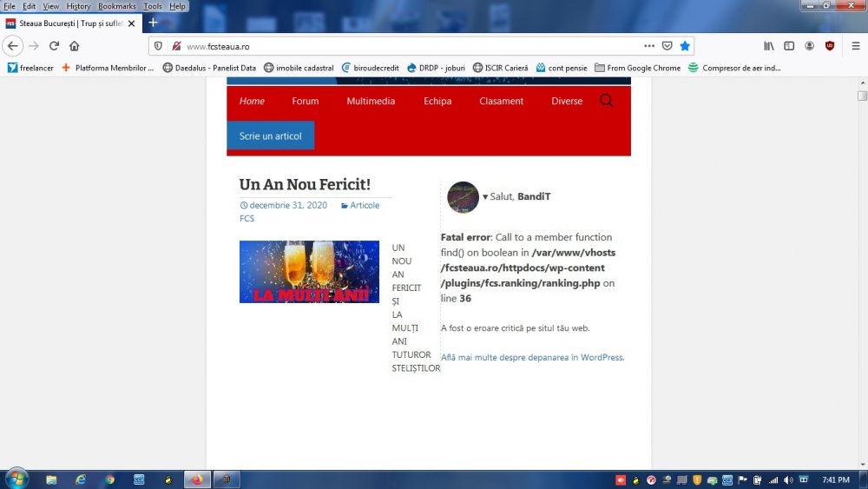Click the site search magnifier icon
The height and width of the screenshot is (489, 868).
coord(606,101)
